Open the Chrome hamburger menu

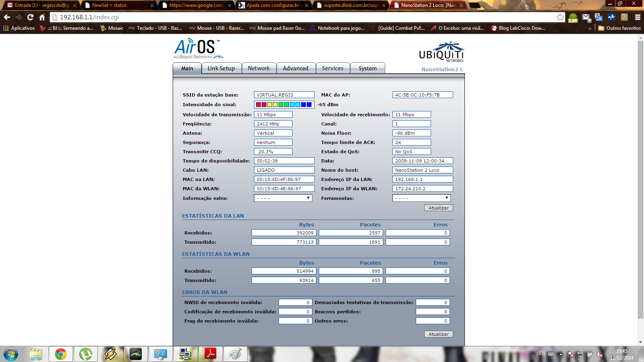point(638,17)
